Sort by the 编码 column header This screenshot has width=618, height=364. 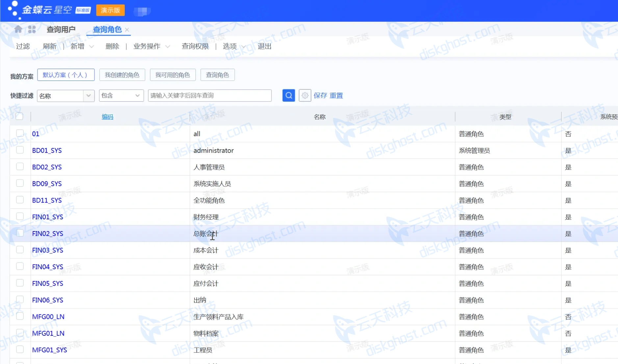[x=107, y=117]
